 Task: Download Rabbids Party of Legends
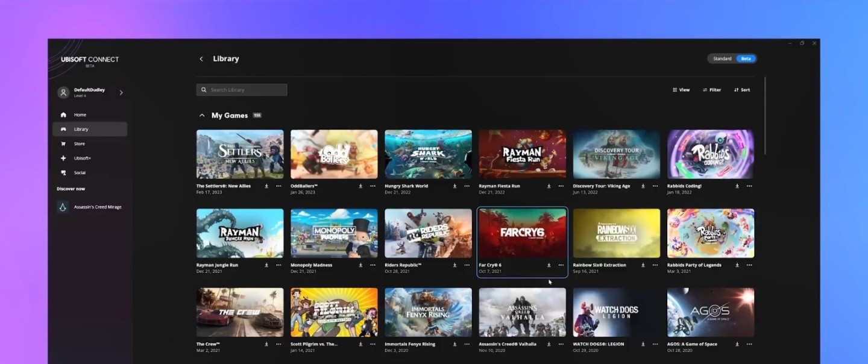pyautogui.click(x=737, y=265)
